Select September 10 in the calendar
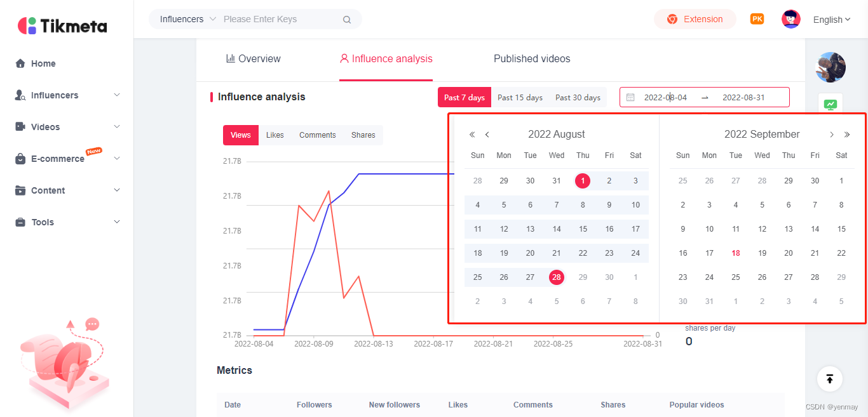868x417 pixels. point(709,229)
